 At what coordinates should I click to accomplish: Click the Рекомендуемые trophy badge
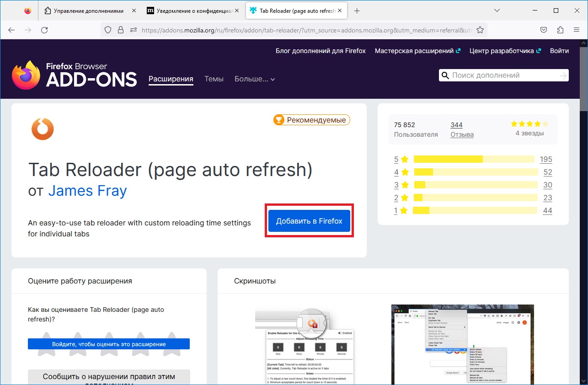tap(312, 120)
